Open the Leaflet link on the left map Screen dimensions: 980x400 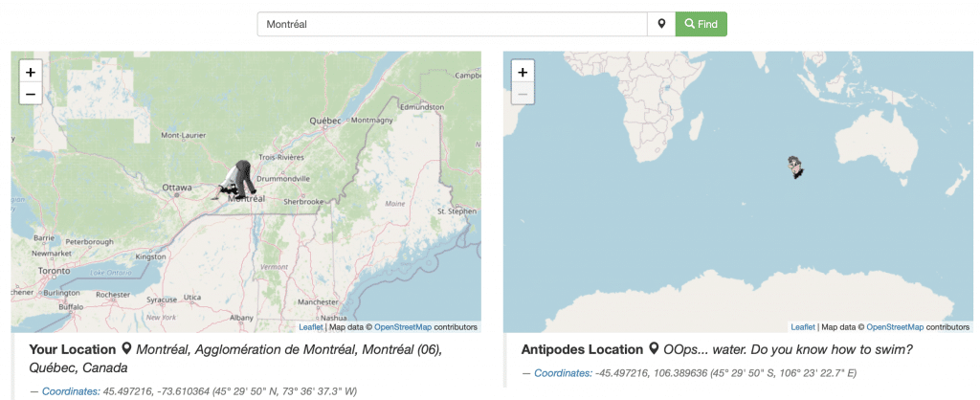click(x=311, y=327)
